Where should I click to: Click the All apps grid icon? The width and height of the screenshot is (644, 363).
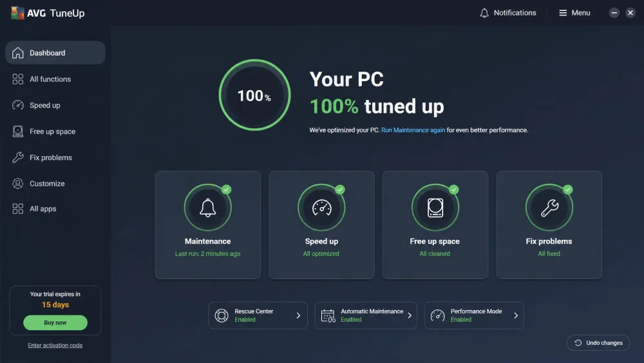pyautogui.click(x=17, y=208)
